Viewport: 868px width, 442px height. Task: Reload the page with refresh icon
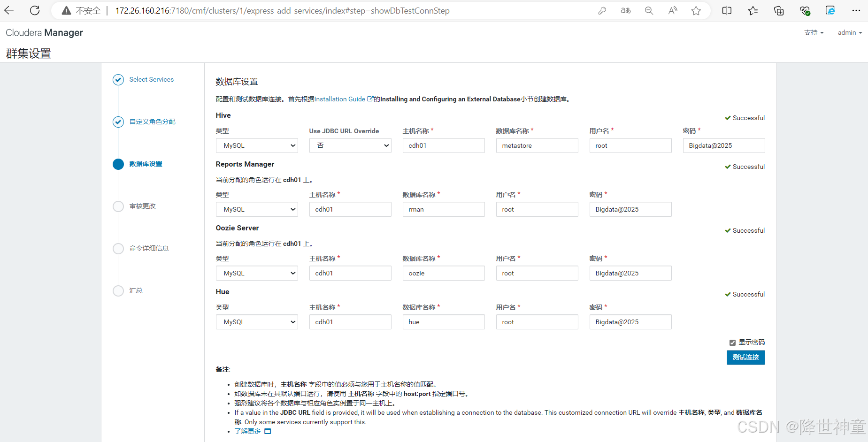[x=35, y=10]
